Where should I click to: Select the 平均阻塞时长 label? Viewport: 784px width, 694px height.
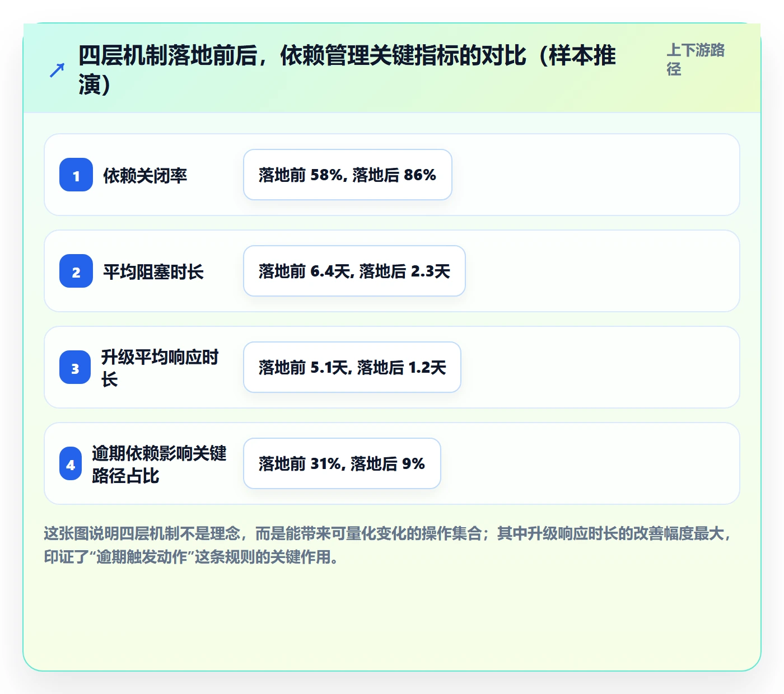pos(153,272)
